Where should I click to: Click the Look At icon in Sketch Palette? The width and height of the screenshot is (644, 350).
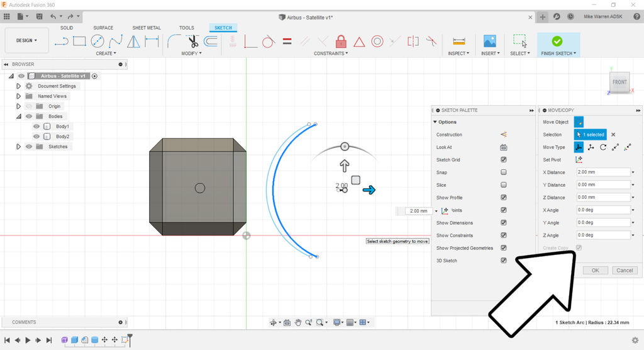point(504,147)
